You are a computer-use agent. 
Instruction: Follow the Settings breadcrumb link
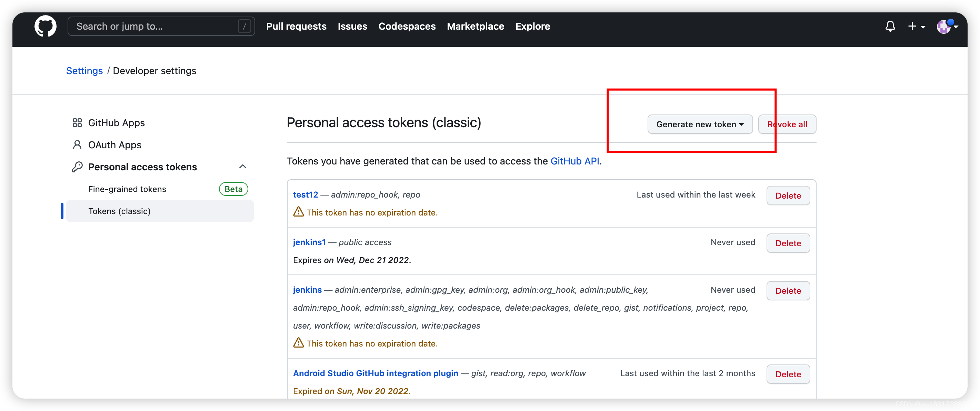click(x=84, y=71)
